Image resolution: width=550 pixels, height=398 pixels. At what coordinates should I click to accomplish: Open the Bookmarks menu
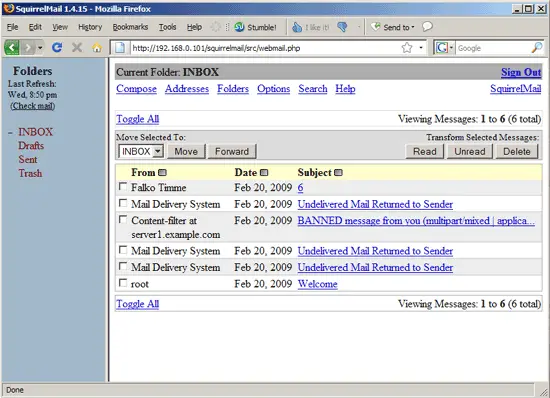(130, 27)
